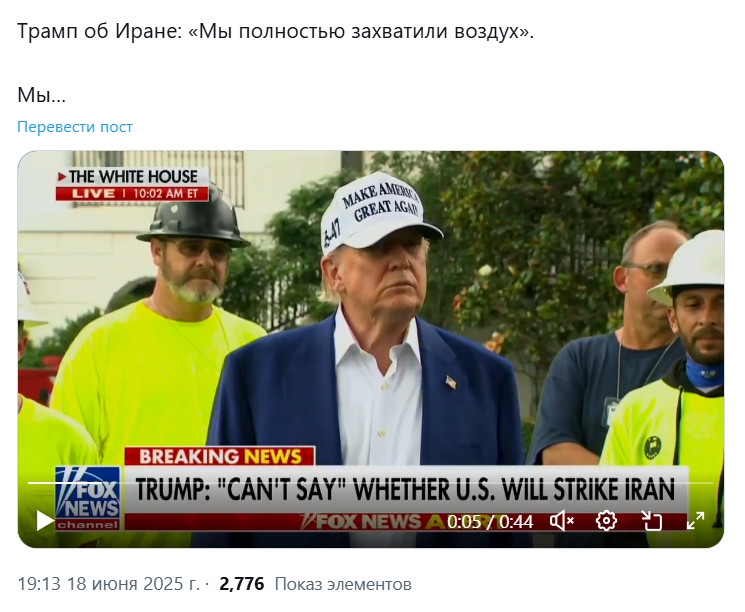This screenshot has width=745, height=612.
Task: Click the post timestamp 19:13 18 июня 2025
Action: (109, 584)
